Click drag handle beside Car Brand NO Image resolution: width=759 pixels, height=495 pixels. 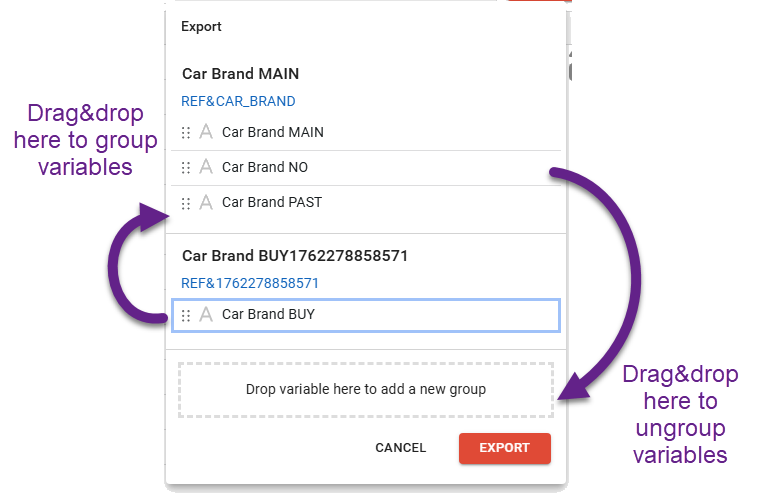click(186, 167)
